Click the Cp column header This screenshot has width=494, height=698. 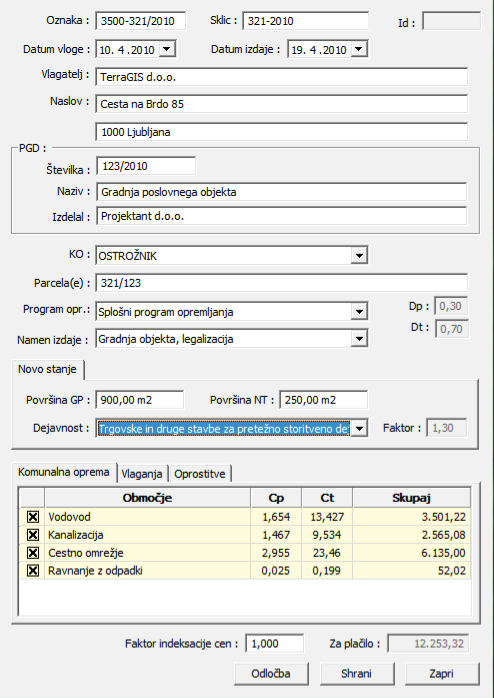point(276,498)
